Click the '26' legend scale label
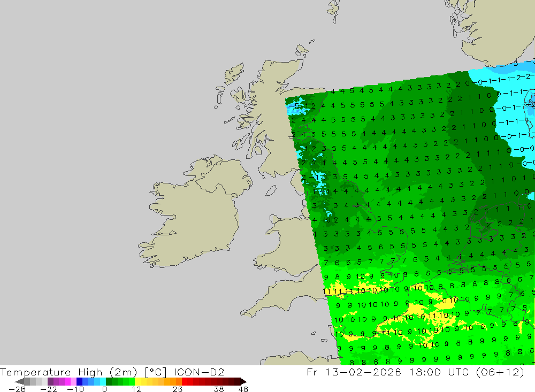 (178, 389)
